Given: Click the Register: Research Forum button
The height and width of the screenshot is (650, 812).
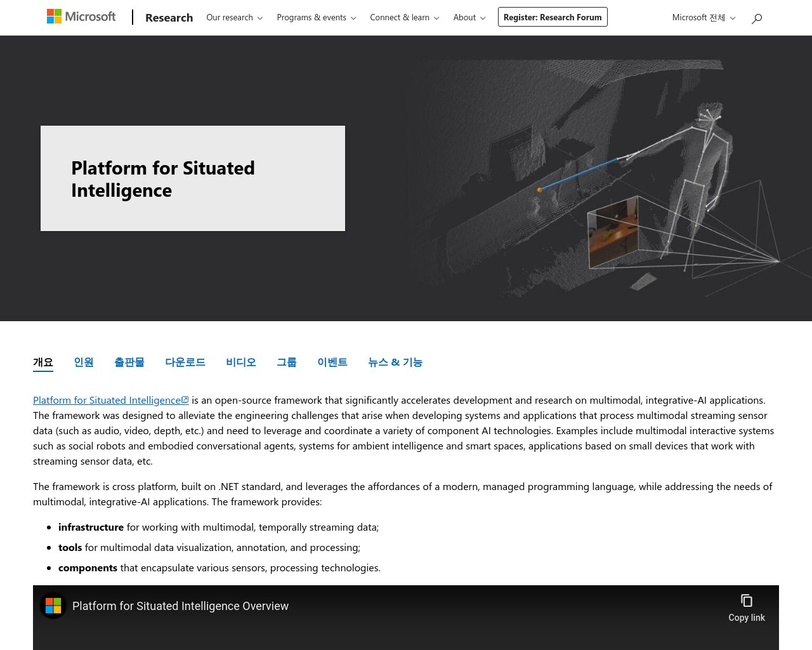Looking at the screenshot, I should point(552,17).
